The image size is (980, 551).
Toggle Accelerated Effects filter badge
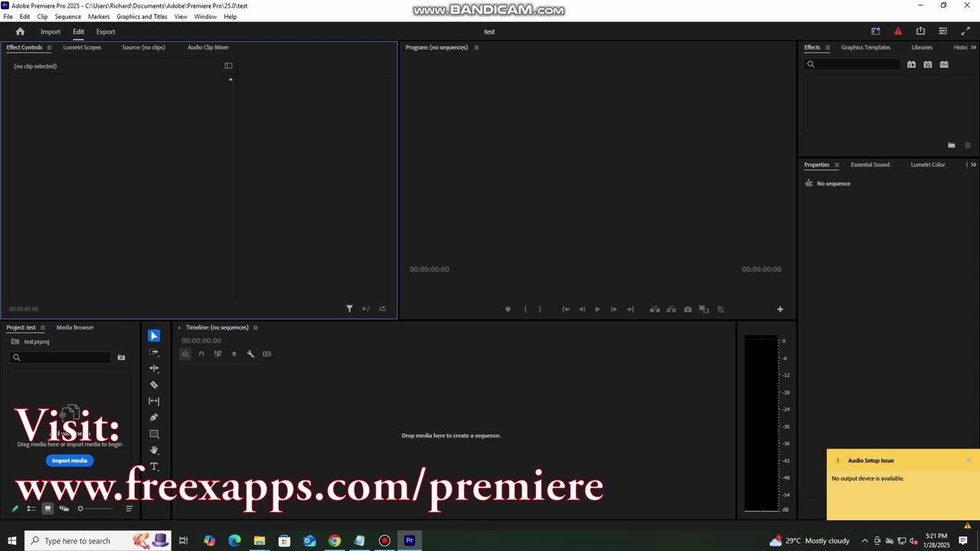point(911,64)
